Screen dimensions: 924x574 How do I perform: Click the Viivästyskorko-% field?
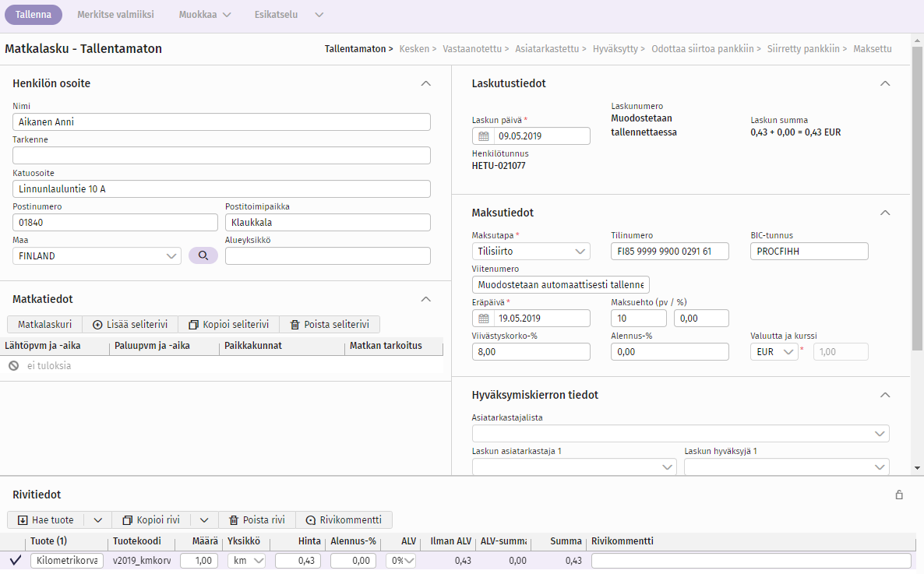coord(531,352)
